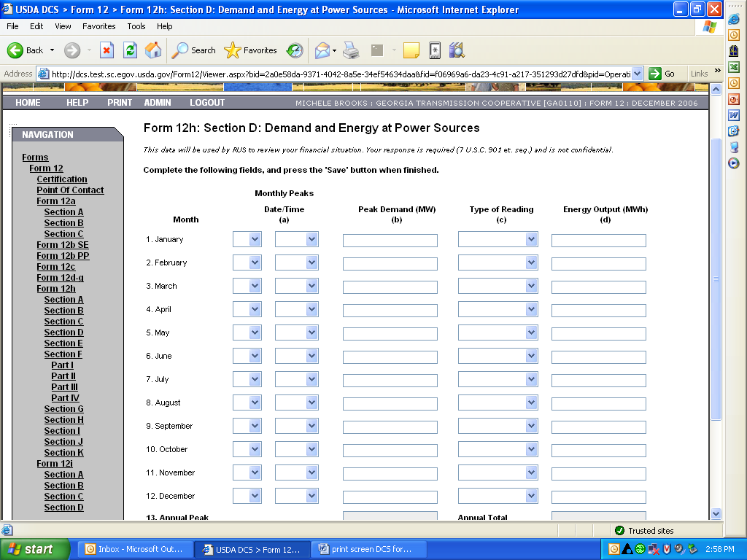Open the History toolbar icon
The width and height of the screenshot is (747, 560).
click(295, 50)
